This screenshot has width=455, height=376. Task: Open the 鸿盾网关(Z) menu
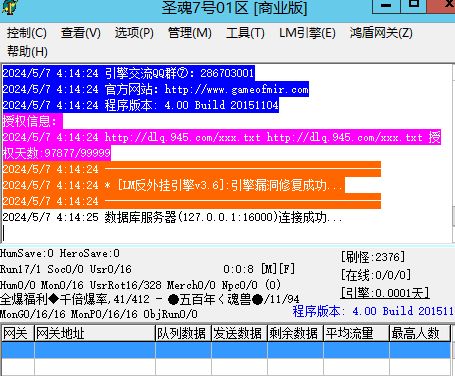tap(381, 33)
